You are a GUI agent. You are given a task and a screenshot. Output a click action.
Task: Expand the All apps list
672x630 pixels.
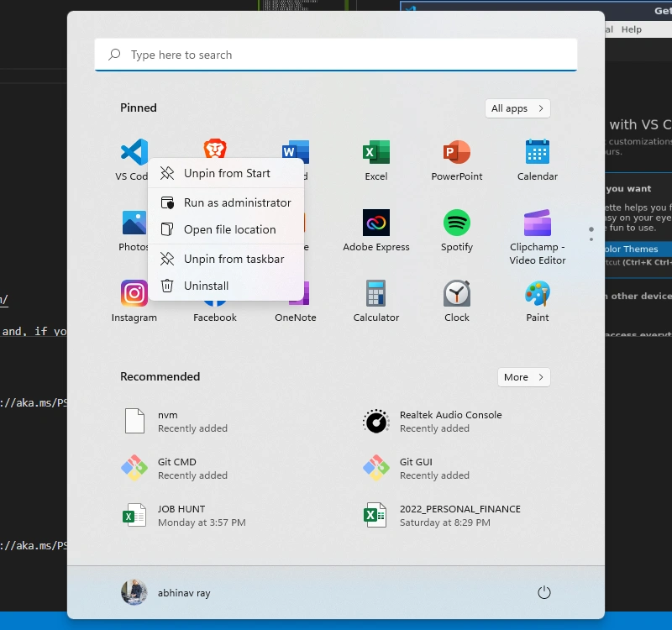click(x=517, y=108)
